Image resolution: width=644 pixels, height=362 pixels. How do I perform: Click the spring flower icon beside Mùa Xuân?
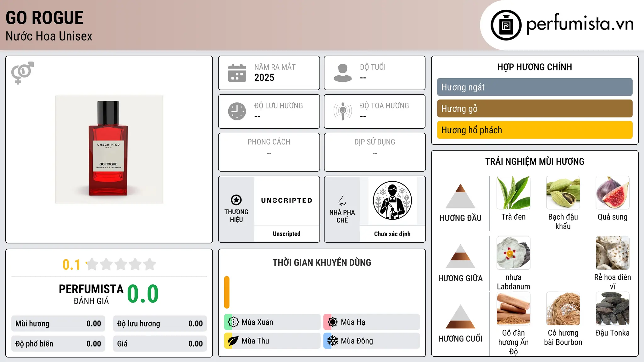pyautogui.click(x=233, y=322)
